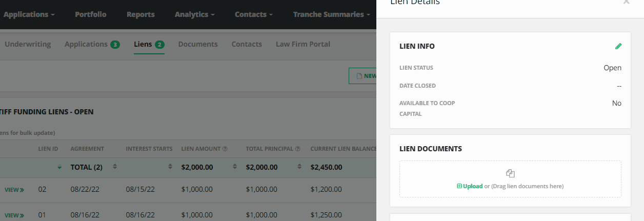Switch to the Underwriting tab
Screen dimensions: 644x221
click(28, 44)
